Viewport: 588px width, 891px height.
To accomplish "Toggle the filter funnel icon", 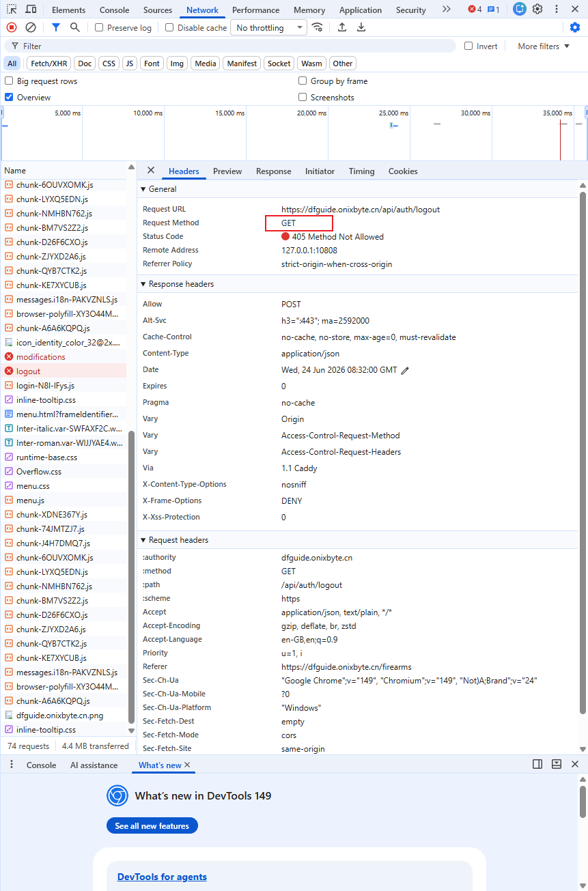I will (x=56, y=27).
